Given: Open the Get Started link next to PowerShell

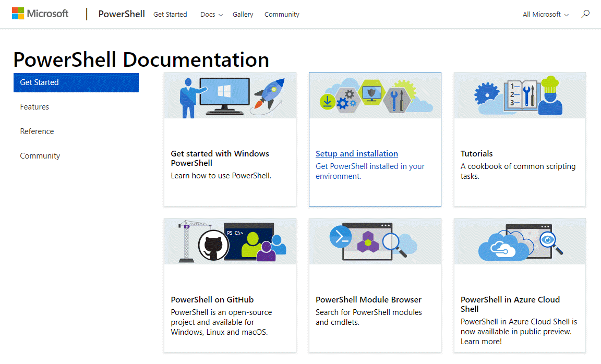Looking at the screenshot, I should tap(170, 14).
